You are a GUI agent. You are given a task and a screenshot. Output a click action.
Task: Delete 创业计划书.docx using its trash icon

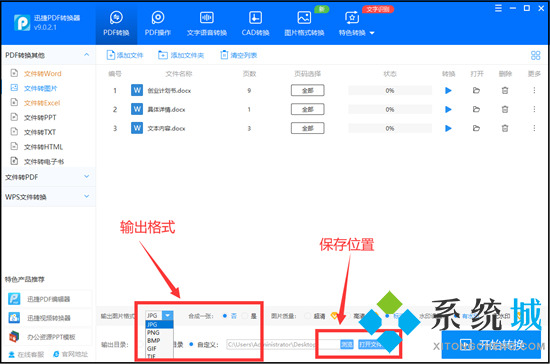coord(505,90)
